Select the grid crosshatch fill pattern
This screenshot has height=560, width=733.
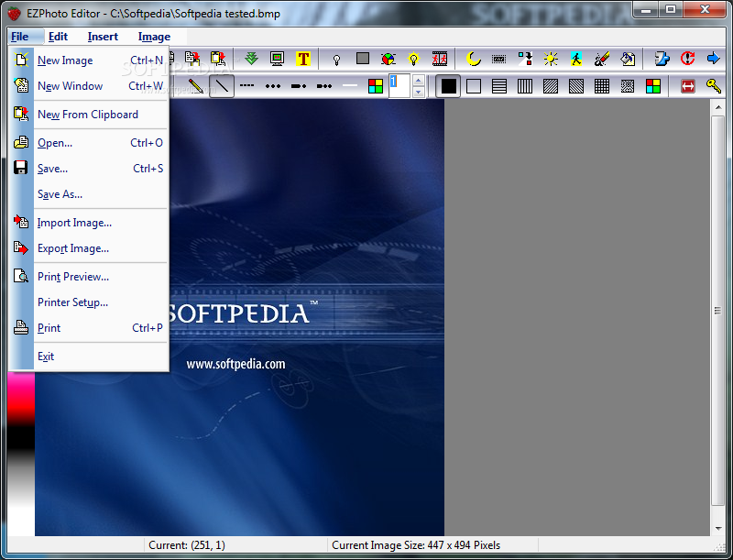click(602, 86)
